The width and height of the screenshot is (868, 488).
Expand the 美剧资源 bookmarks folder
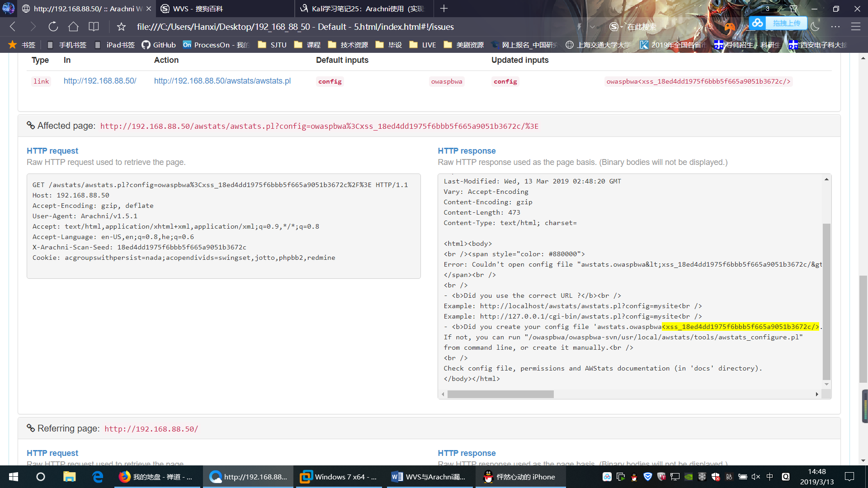click(x=464, y=45)
